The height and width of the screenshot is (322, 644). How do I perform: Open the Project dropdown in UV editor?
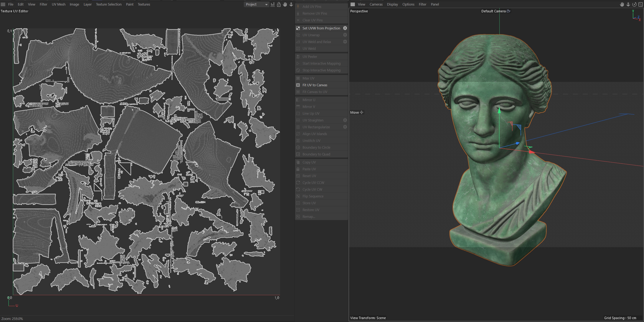click(256, 5)
